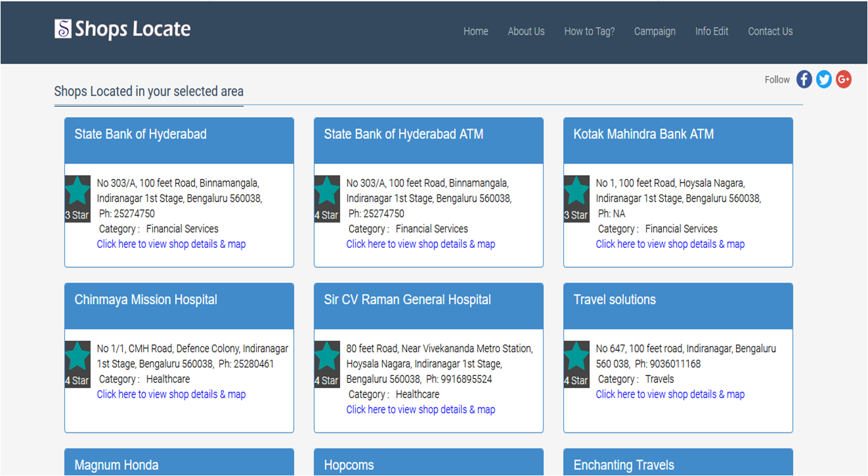Click address "No 647, 100 feet road, Indiranagar"

[664, 349]
